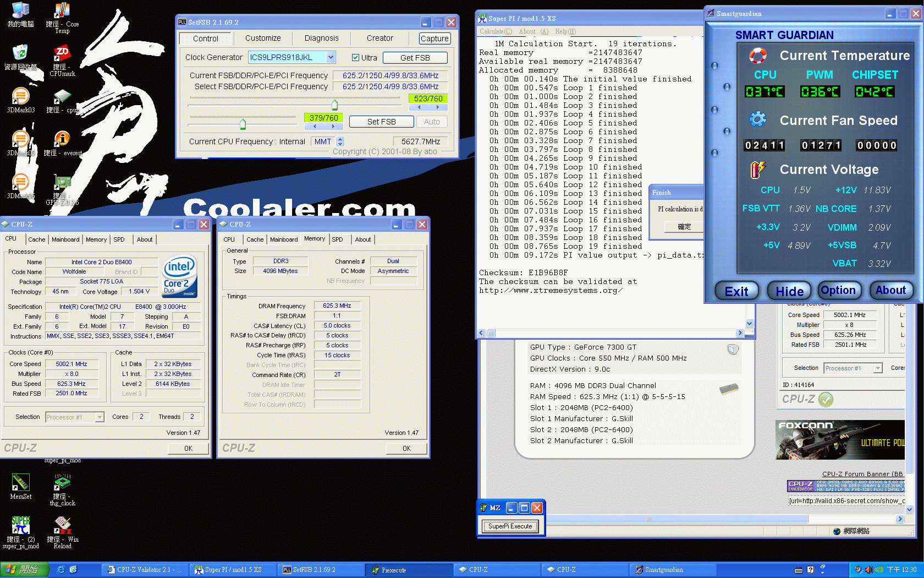Switch to Diagnosis tab in SetFSB
Viewport: 924px width, 578px height.
click(x=322, y=38)
